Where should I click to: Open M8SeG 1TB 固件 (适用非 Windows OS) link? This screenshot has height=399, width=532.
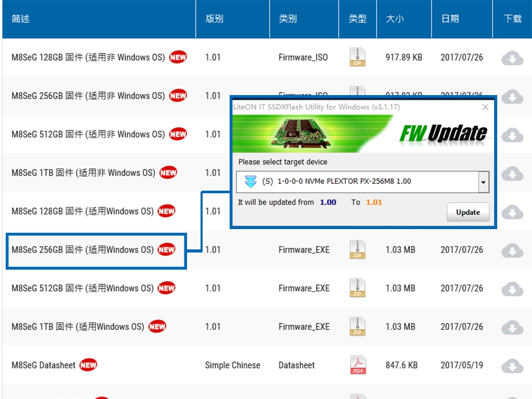84,172
